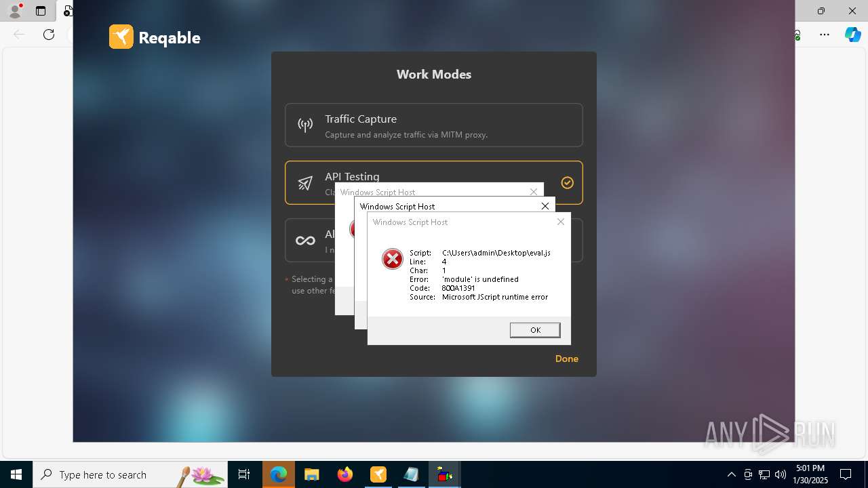
Task: Click the Work Modes heading
Action: tap(434, 75)
